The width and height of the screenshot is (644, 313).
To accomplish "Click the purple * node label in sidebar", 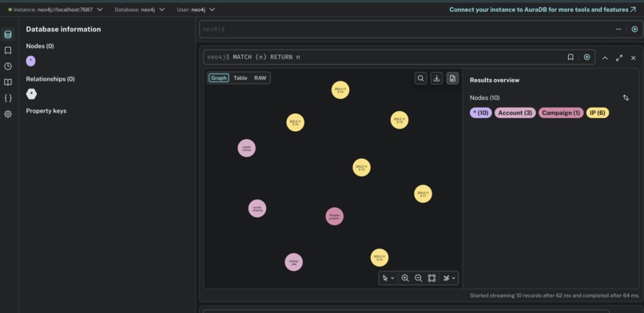I will pos(30,61).
